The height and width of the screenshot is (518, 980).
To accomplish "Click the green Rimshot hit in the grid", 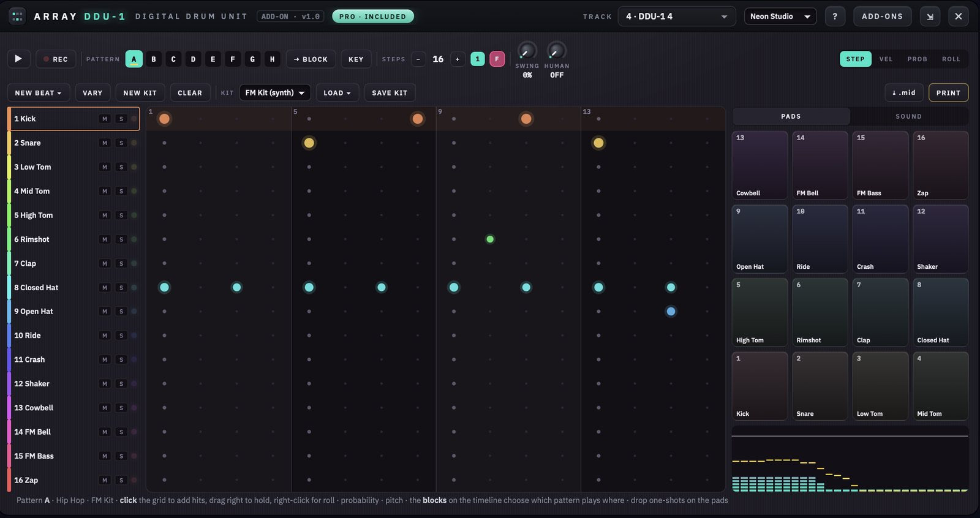I will [490, 239].
